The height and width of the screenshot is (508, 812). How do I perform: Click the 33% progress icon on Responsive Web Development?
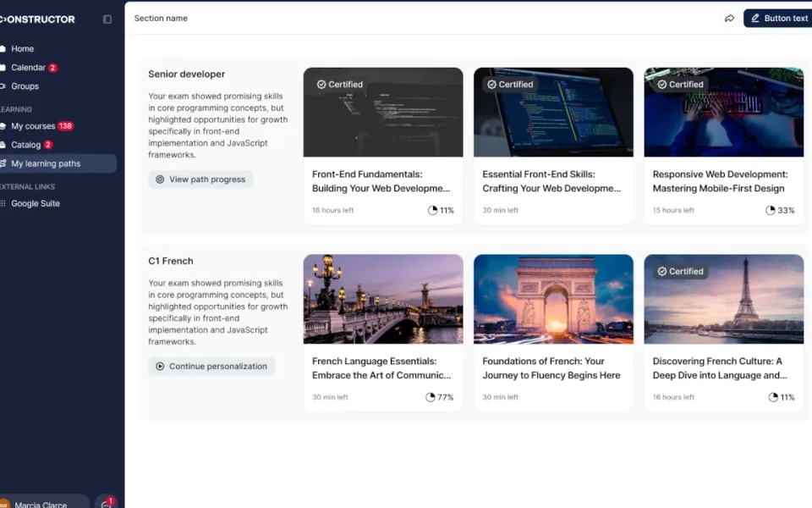pos(770,210)
